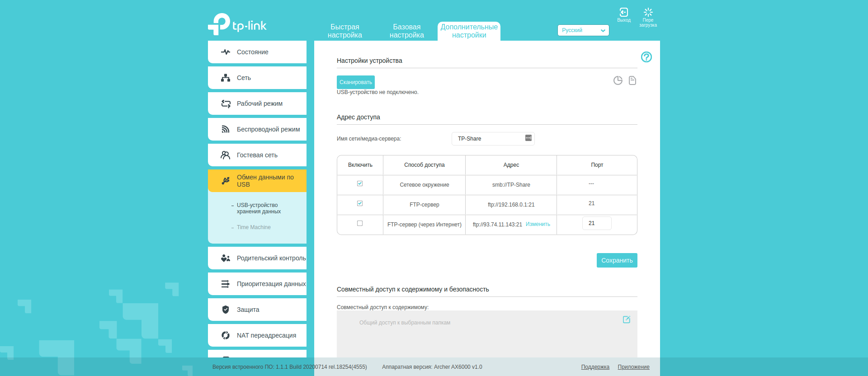
Task: Click the document icon beside the pie chart
Action: [632, 80]
